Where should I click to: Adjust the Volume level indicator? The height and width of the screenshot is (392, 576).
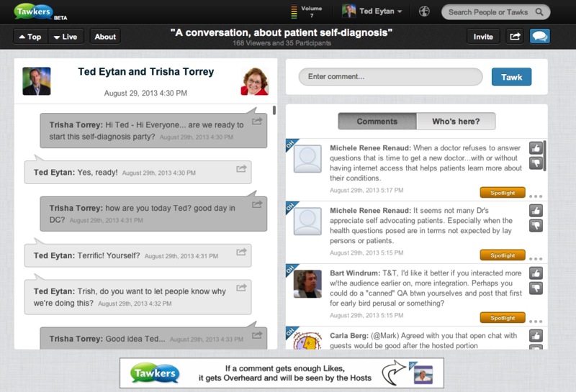[293, 12]
